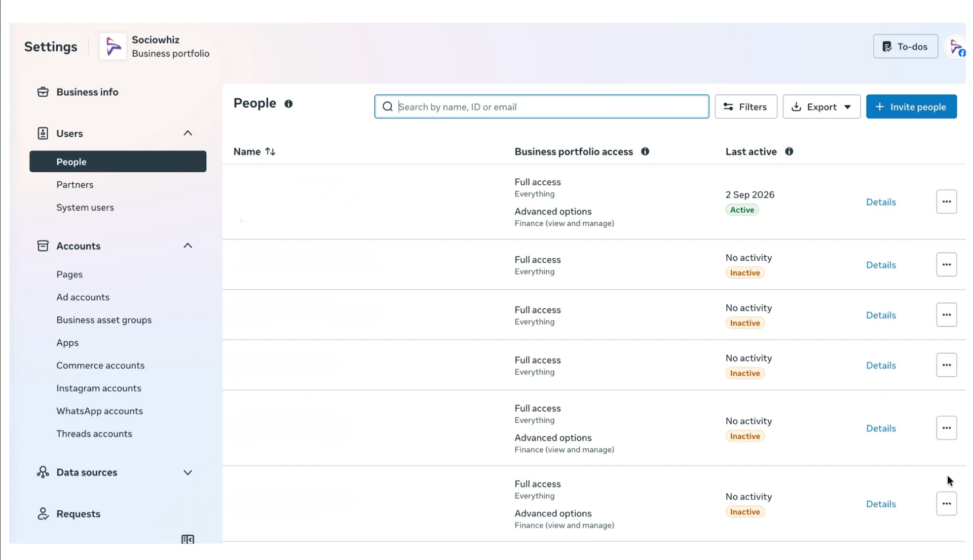Open Instagram accounts
The height and width of the screenshot is (560, 973).
tap(99, 388)
